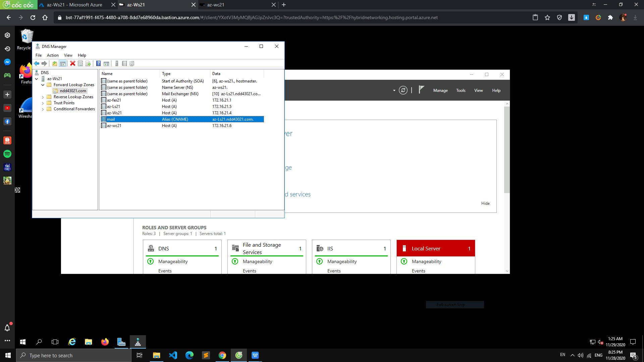Toggle Show/Hide Action Pane toolbar button

coord(106,63)
